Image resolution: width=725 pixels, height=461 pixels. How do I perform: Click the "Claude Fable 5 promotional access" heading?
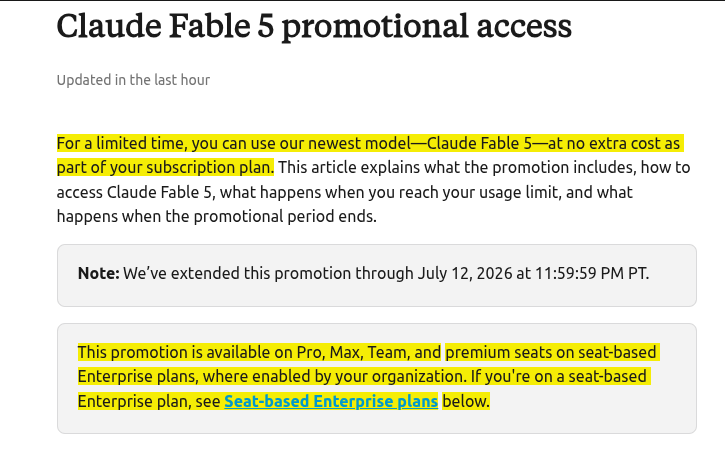(x=314, y=26)
